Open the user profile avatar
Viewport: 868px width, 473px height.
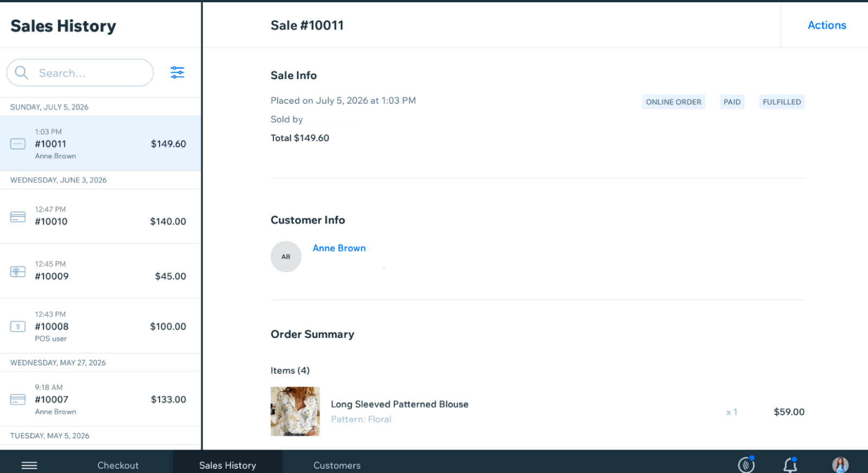coord(840,465)
